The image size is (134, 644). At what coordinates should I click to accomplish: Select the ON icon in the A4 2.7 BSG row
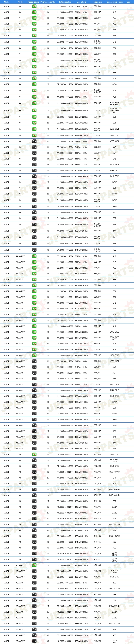pyautogui.click(x=34, y=212)
